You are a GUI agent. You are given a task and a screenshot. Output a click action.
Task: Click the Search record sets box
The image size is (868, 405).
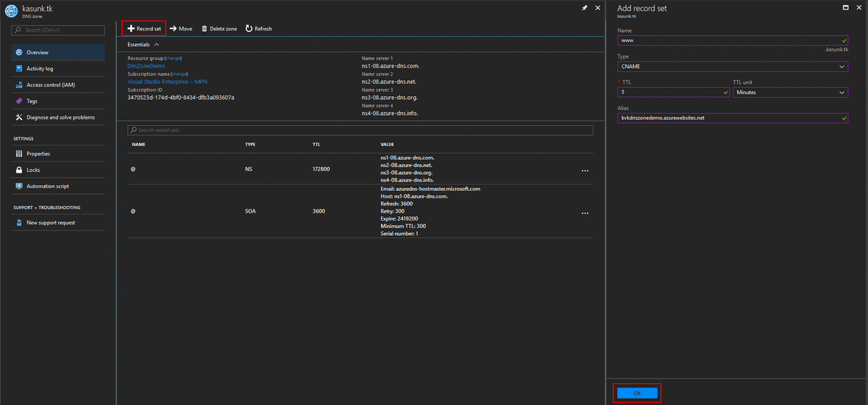click(x=360, y=130)
